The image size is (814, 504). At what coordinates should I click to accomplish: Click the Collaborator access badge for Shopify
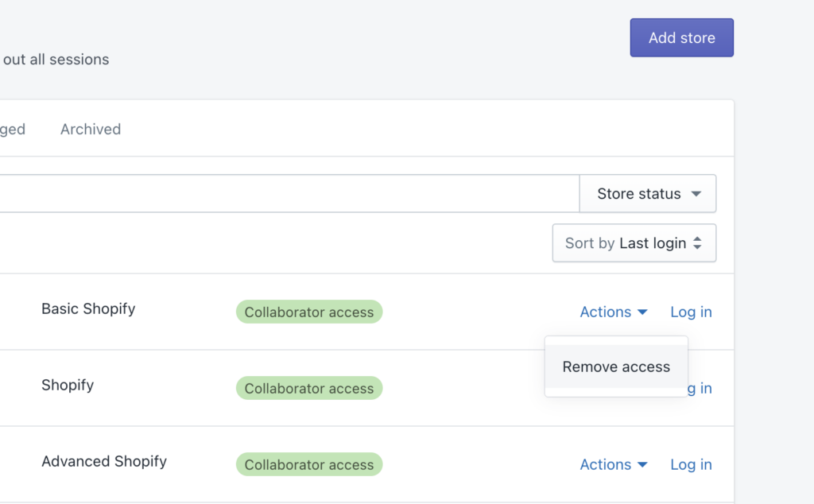tap(308, 388)
